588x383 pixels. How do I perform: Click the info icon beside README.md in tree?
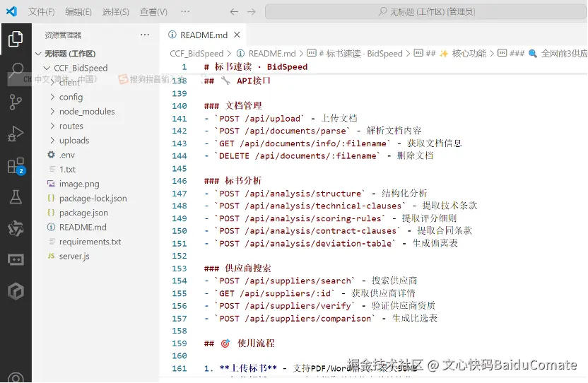pos(52,227)
